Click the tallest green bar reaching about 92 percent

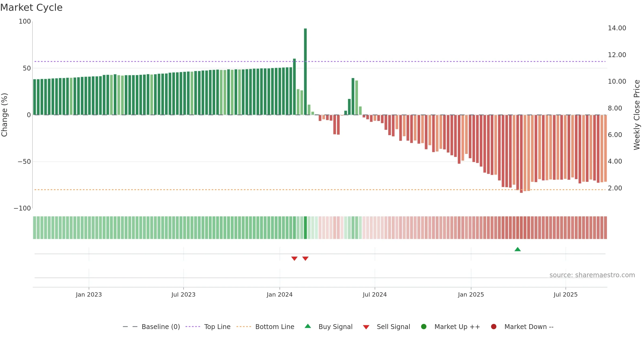[x=305, y=72]
